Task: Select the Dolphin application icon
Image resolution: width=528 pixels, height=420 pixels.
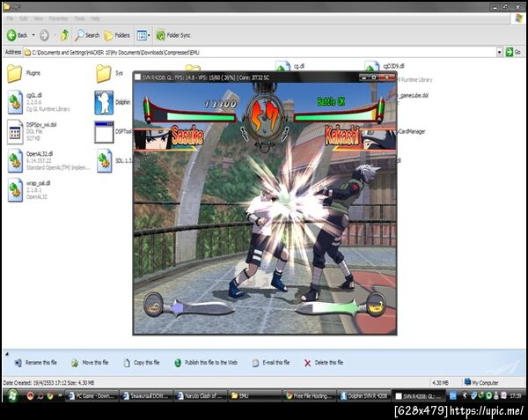Action: tap(104, 102)
